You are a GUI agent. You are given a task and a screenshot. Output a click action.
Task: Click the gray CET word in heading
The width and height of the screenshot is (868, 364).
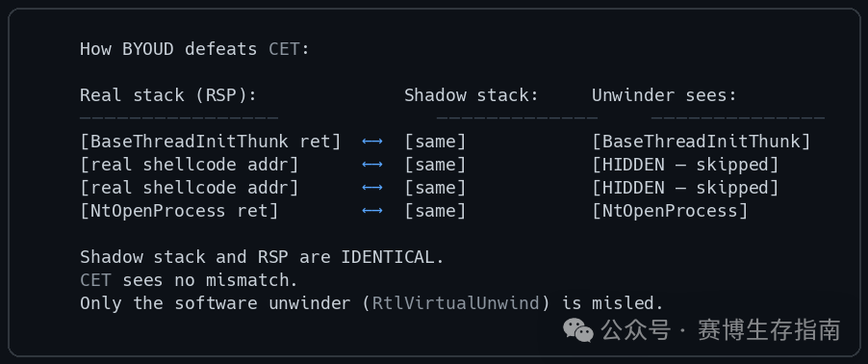point(284,49)
